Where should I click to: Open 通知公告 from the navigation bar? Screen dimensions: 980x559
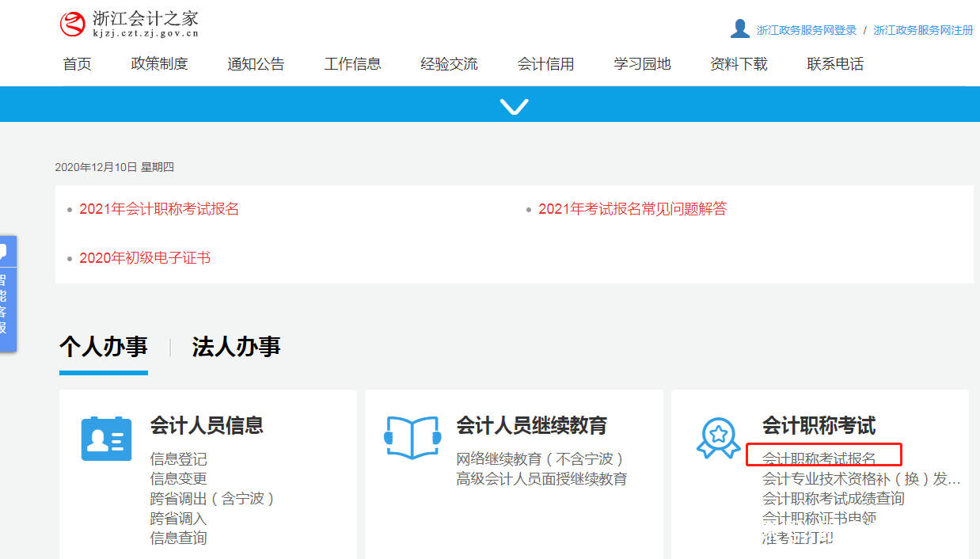coord(256,64)
